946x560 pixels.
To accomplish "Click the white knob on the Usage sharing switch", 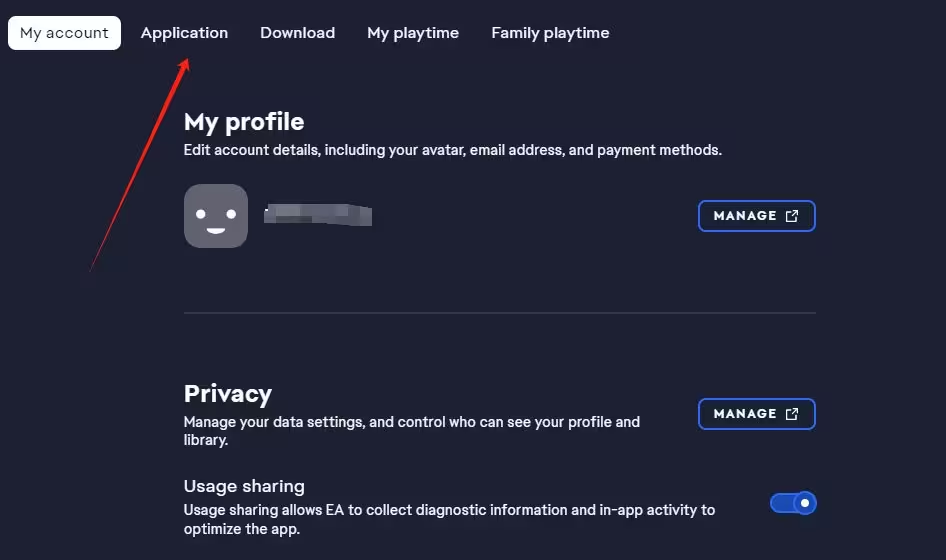I will point(805,503).
